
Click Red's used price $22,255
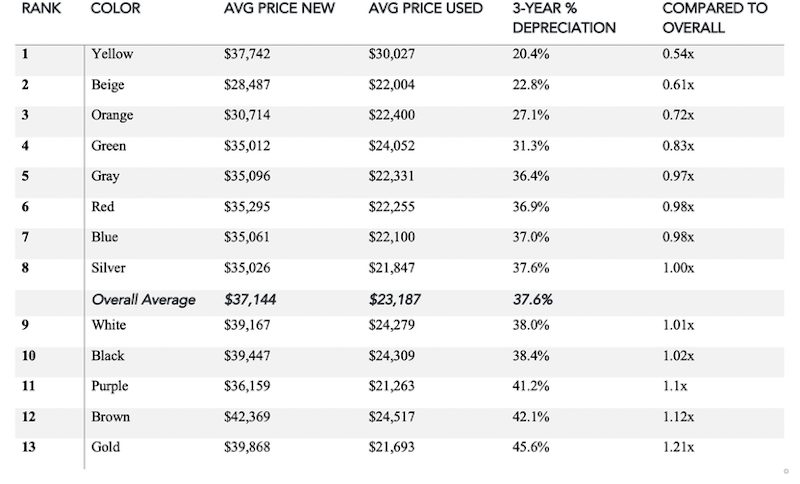pyautogui.click(x=392, y=207)
